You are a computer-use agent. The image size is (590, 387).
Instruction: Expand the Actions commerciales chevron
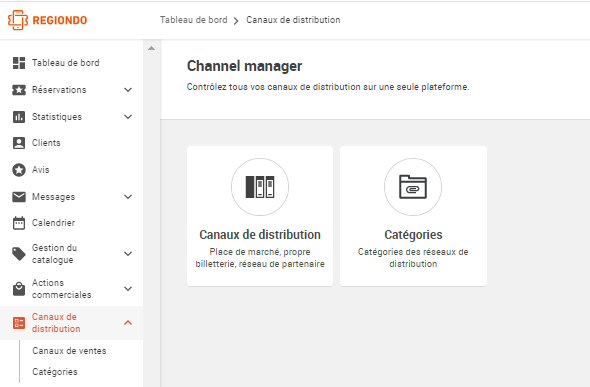coord(128,289)
